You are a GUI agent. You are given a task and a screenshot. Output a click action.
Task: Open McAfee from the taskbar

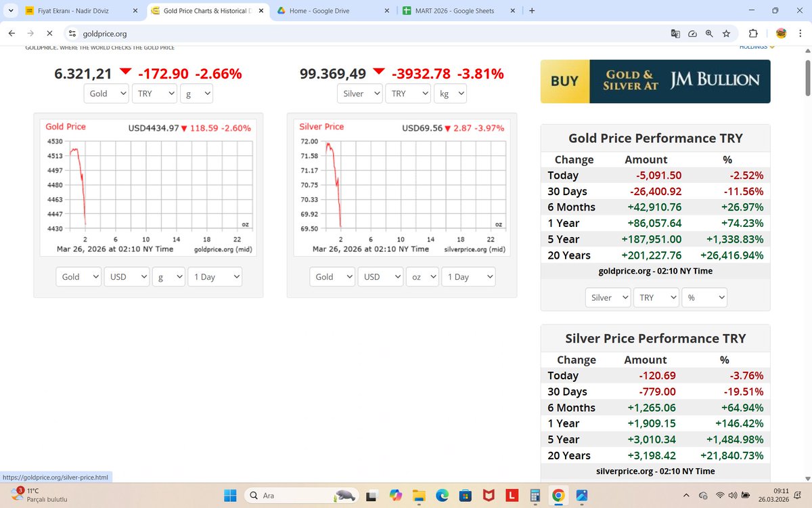489,495
